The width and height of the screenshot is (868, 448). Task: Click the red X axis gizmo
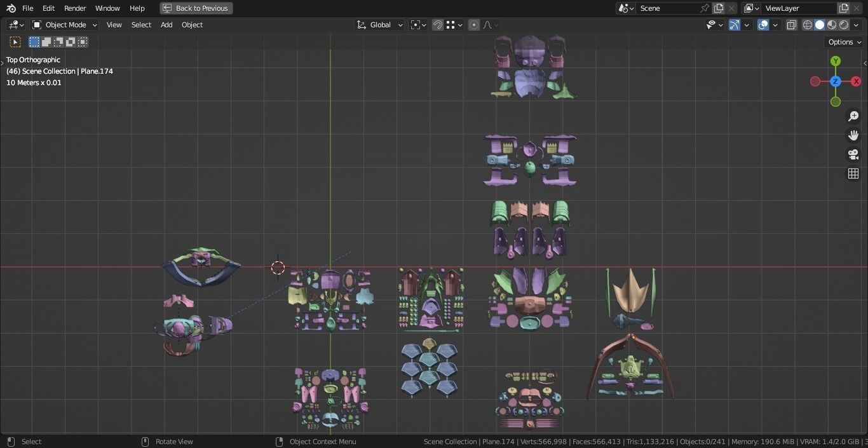[856, 81]
